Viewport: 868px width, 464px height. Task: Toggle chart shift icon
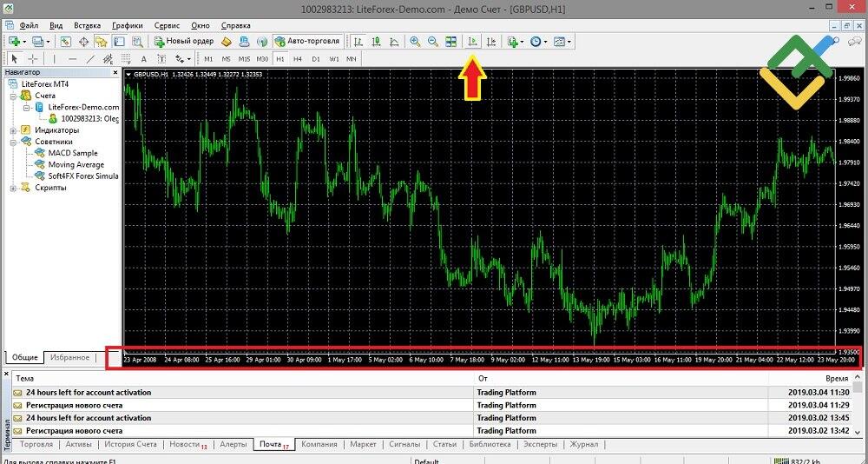[491, 42]
